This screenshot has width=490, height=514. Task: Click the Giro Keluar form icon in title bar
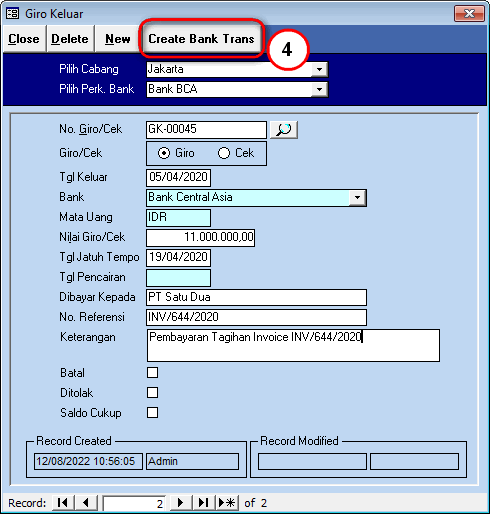tap(13, 14)
